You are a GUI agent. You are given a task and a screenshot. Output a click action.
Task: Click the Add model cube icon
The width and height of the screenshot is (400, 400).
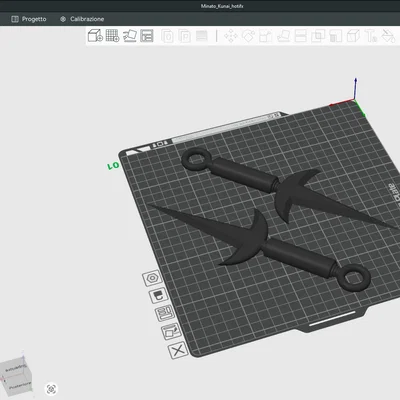(95, 35)
